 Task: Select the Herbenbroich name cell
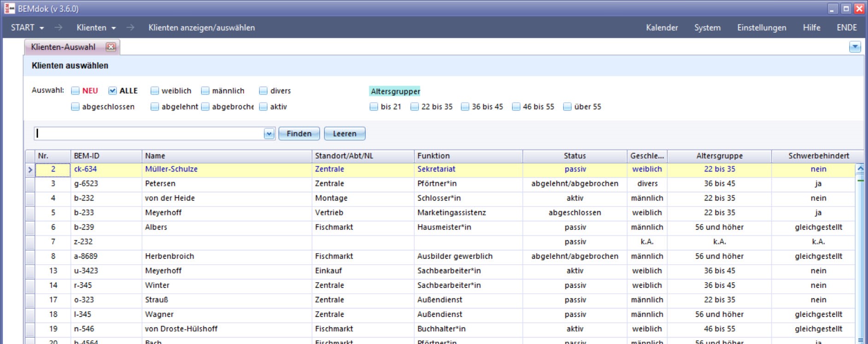(x=227, y=256)
